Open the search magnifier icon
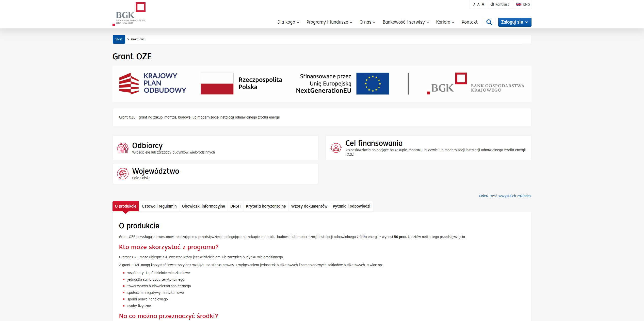Screen dimensions: 644x321 pyautogui.click(x=489, y=22)
